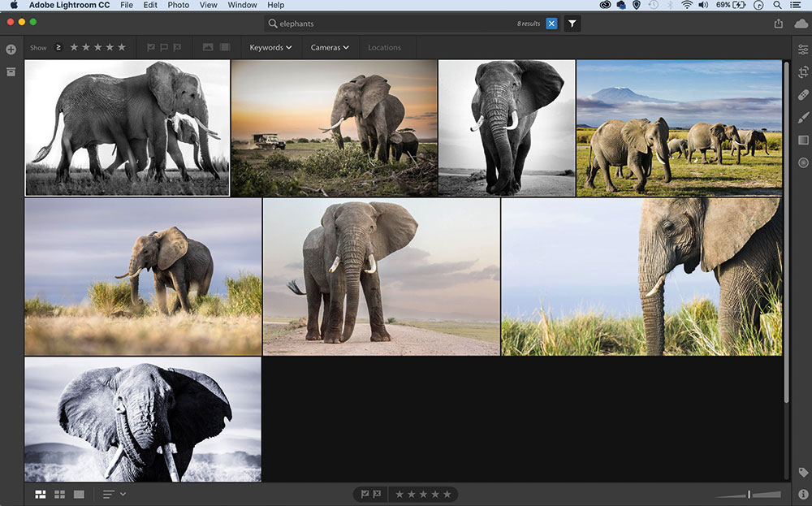This screenshot has width=812, height=506.
Task: Switch to photo grid view
Action: 41,494
